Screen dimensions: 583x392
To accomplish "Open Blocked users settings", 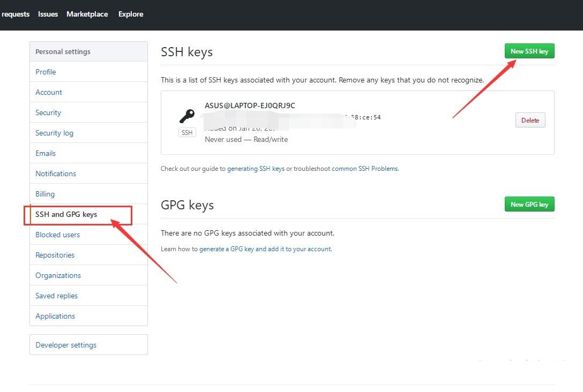I will (57, 235).
